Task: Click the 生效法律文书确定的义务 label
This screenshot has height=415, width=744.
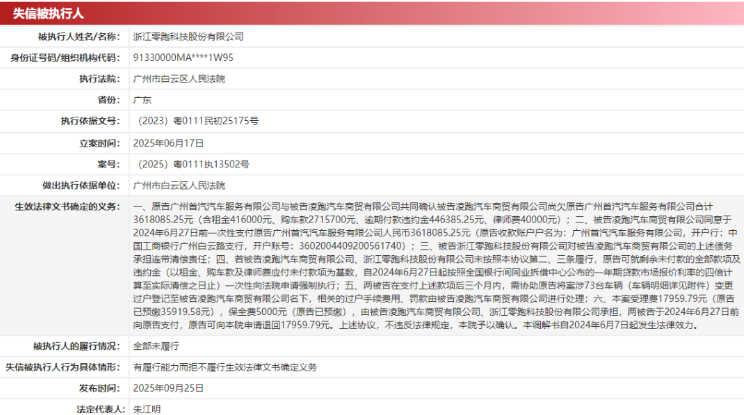Action: 67,207
